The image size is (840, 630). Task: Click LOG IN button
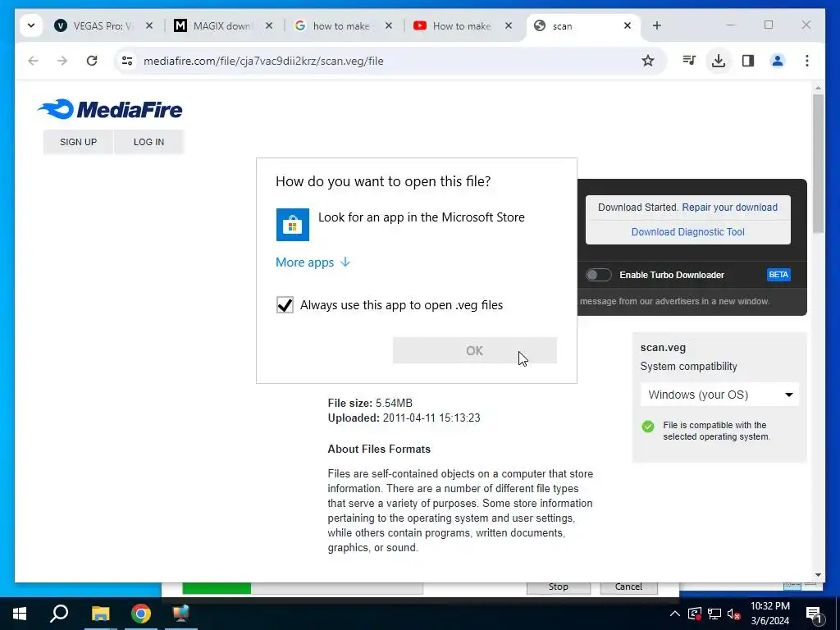pyautogui.click(x=149, y=142)
